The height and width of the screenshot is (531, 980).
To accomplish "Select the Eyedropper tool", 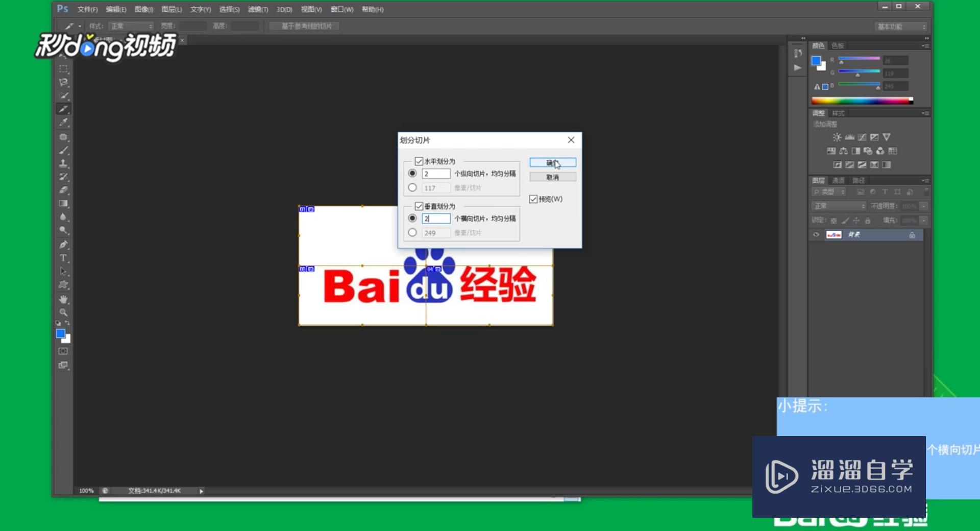I will [x=63, y=123].
